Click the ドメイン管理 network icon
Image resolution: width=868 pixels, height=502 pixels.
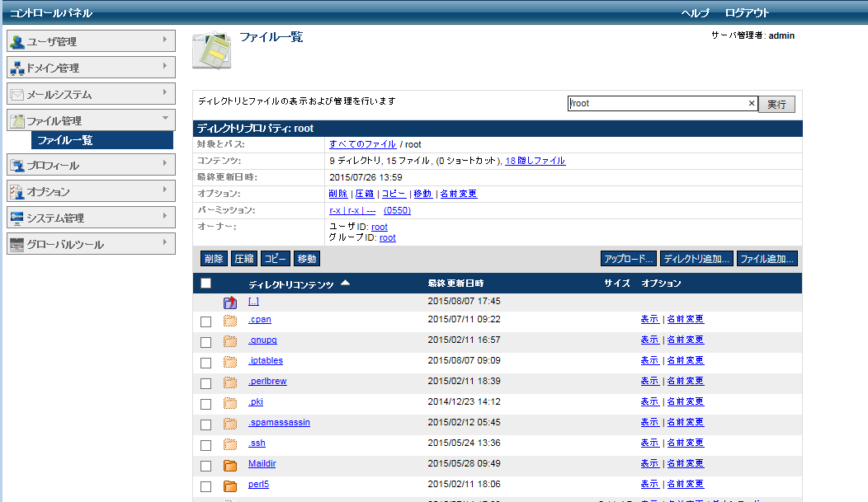(17, 68)
